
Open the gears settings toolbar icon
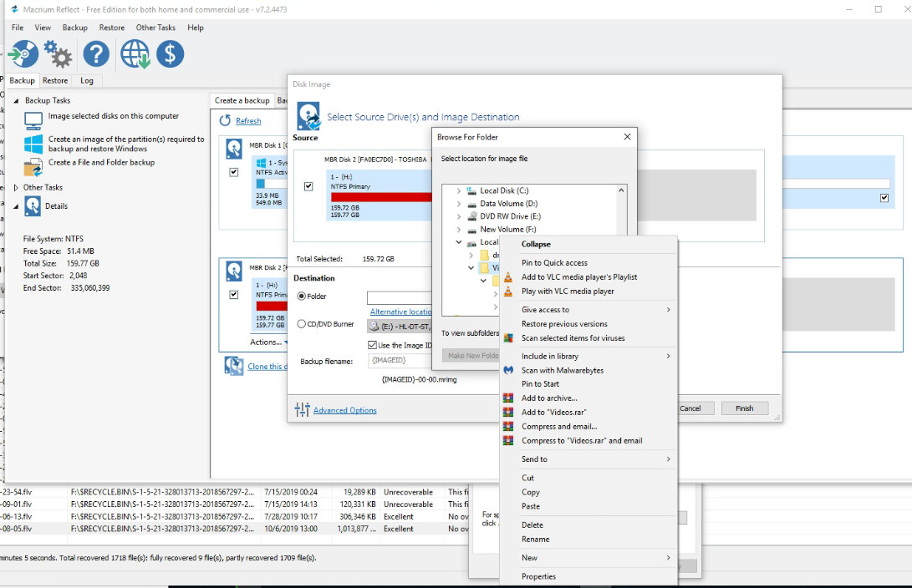pyautogui.click(x=59, y=54)
